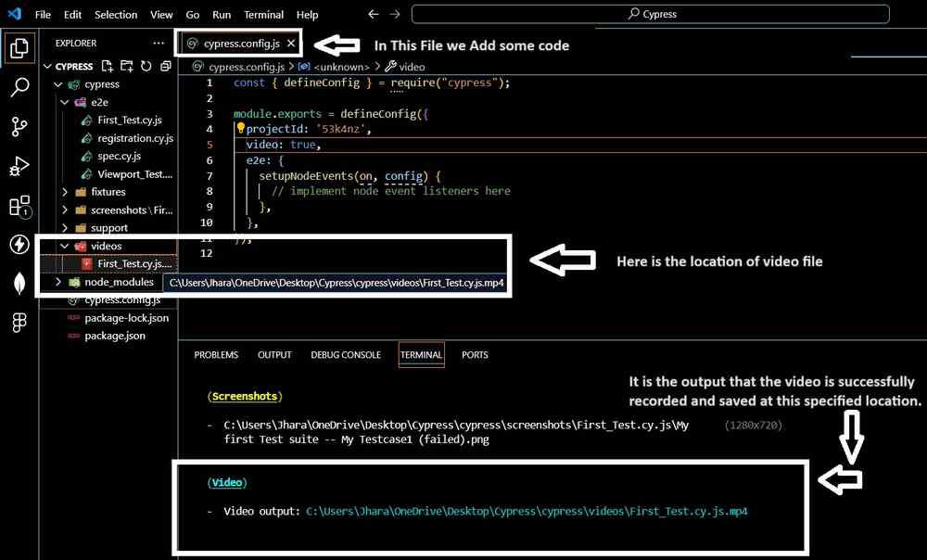Open the Explorer view in activity bar

(19, 48)
